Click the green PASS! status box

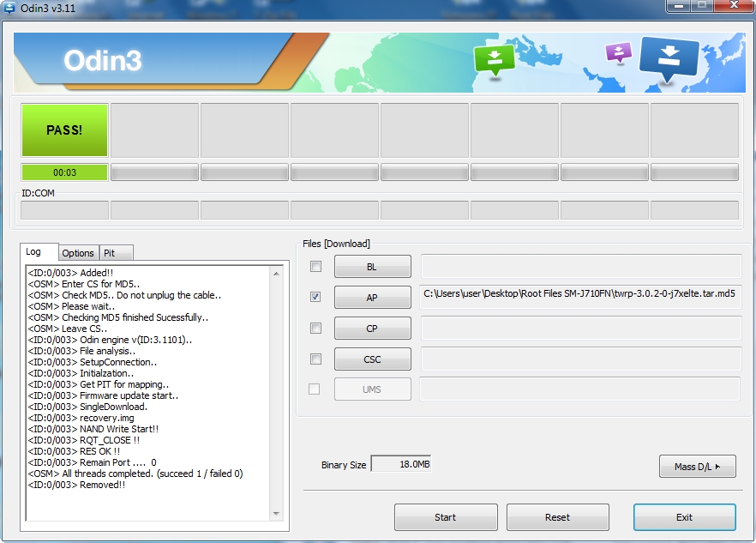64,130
